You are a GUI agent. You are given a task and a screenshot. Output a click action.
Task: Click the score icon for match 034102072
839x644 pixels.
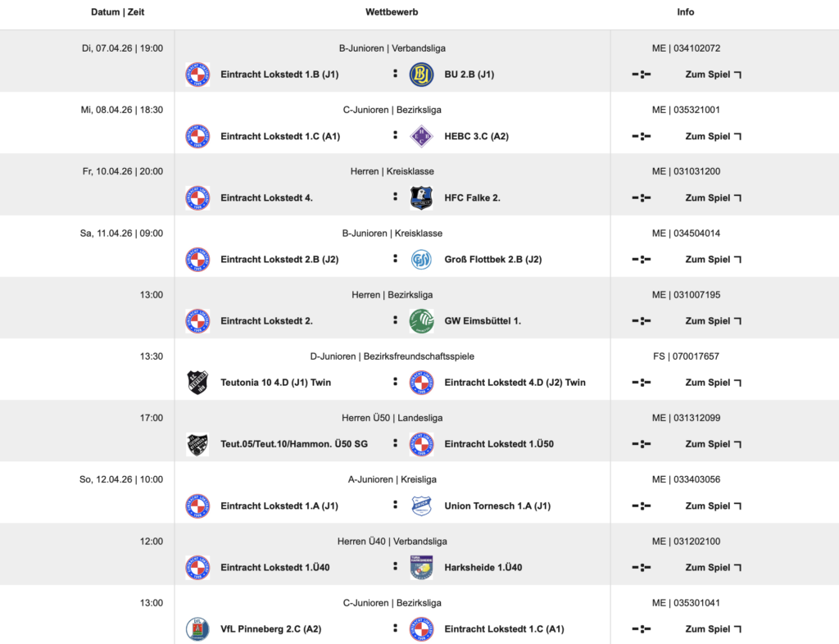coord(641,75)
